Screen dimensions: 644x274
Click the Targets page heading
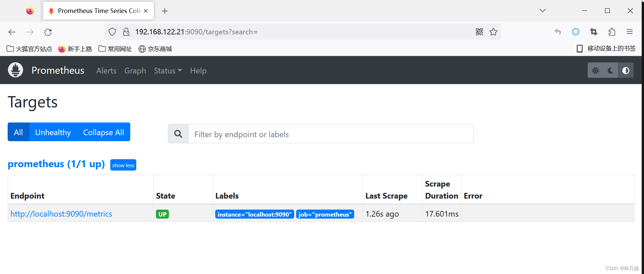click(x=33, y=102)
